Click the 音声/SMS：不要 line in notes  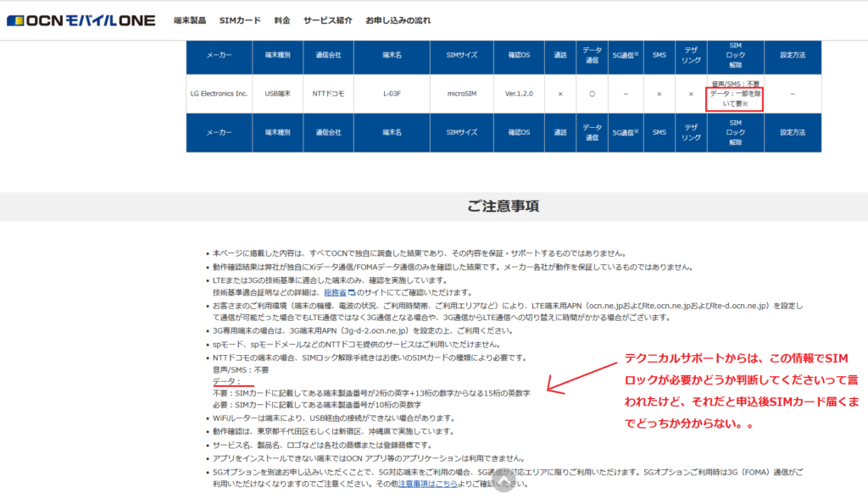pyautogui.click(x=240, y=370)
